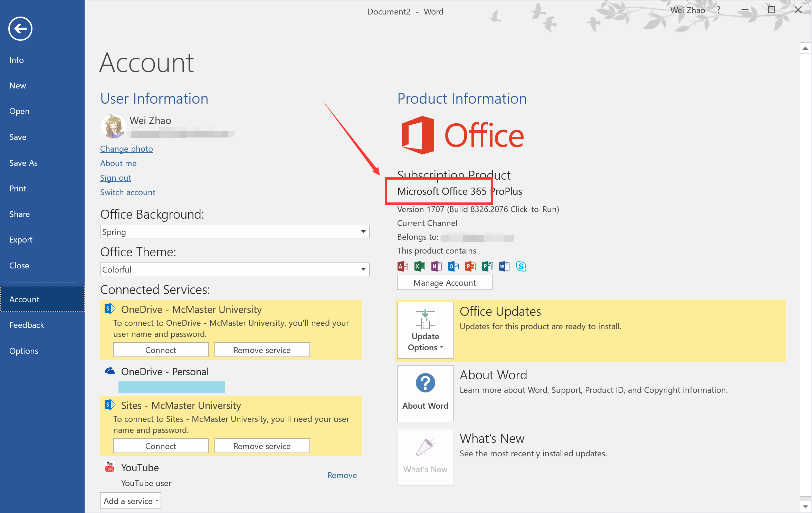Click the Outlook app icon
This screenshot has height=513, width=812.
tap(453, 266)
